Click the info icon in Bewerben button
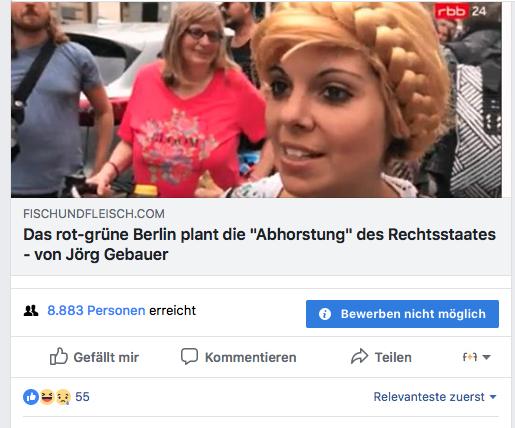The width and height of the screenshot is (515, 428). (325, 314)
